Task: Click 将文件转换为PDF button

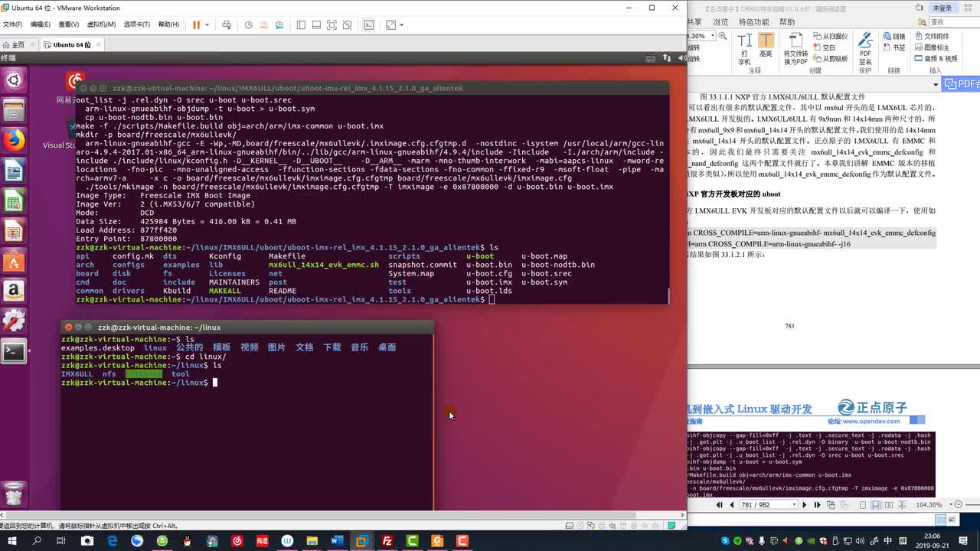Action: tap(795, 48)
